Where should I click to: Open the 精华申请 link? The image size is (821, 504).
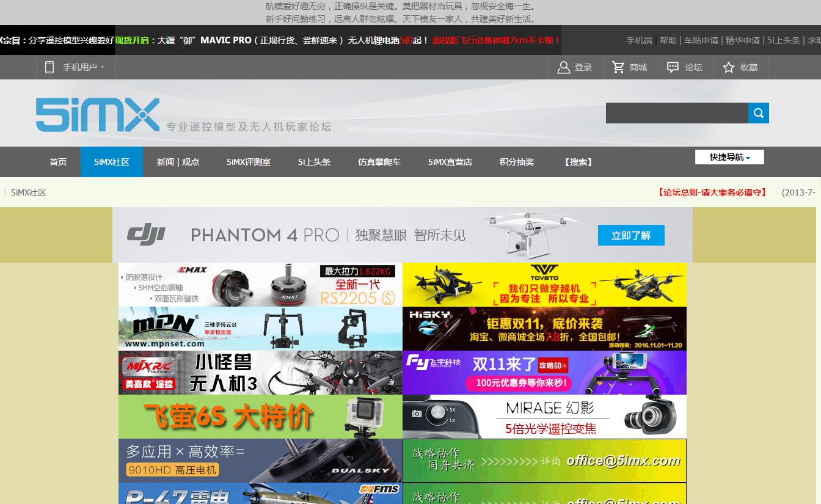(743, 40)
